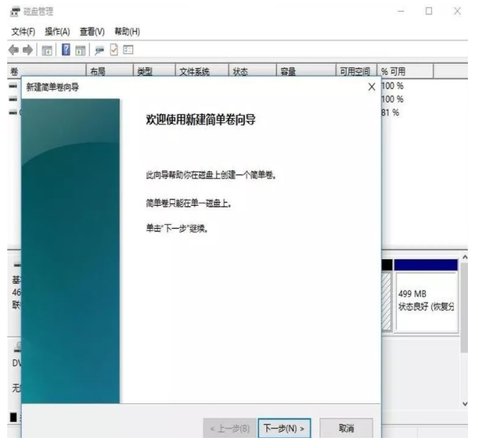Cancel the wizard with 取消 button

(346, 429)
